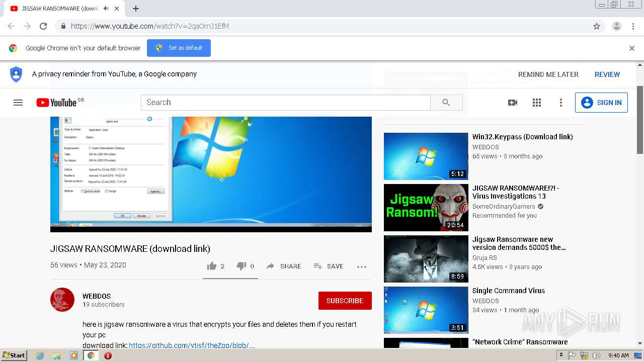
Task: Open SomeOrdinaryGamers channel name
Action: pyautogui.click(x=503, y=206)
